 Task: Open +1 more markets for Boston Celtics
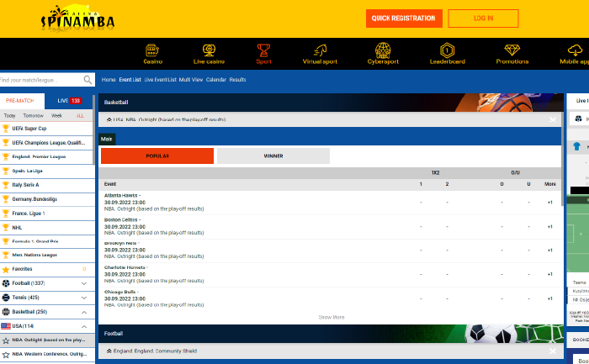click(x=550, y=227)
